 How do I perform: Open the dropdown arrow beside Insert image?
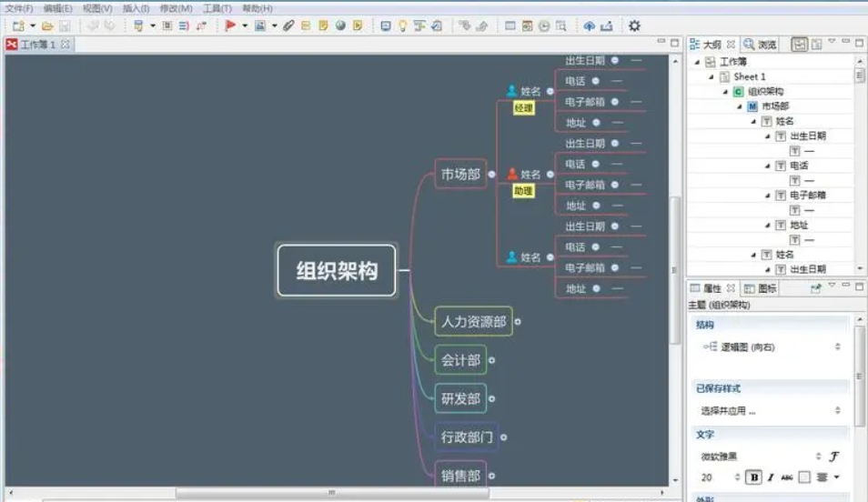tap(274, 26)
